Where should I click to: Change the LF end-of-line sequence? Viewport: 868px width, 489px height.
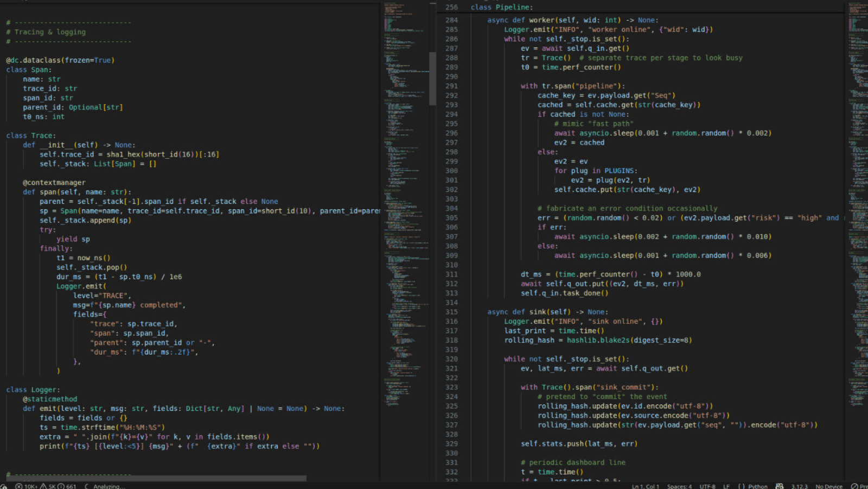coord(726,486)
